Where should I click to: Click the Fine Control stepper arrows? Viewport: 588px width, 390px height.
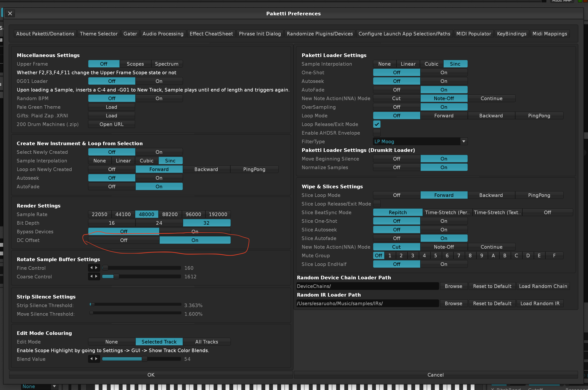click(94, 268)
